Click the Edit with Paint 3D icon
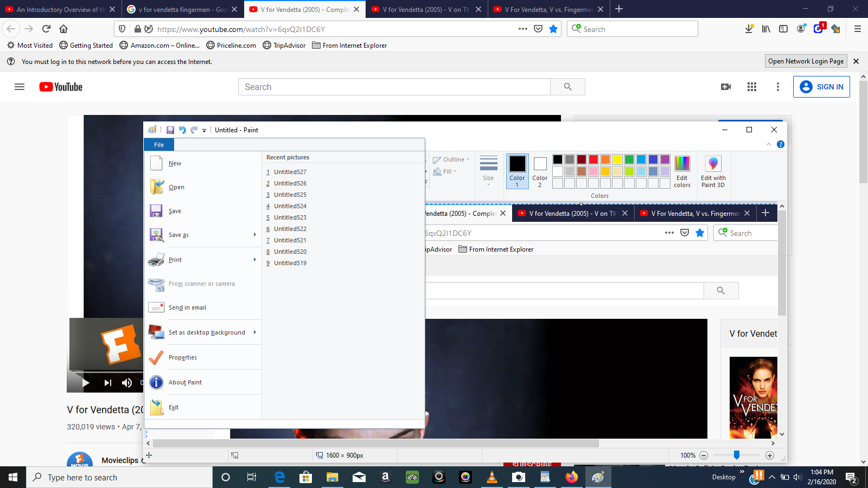Screen dimensions: 868x488 (x=713, y=172)
